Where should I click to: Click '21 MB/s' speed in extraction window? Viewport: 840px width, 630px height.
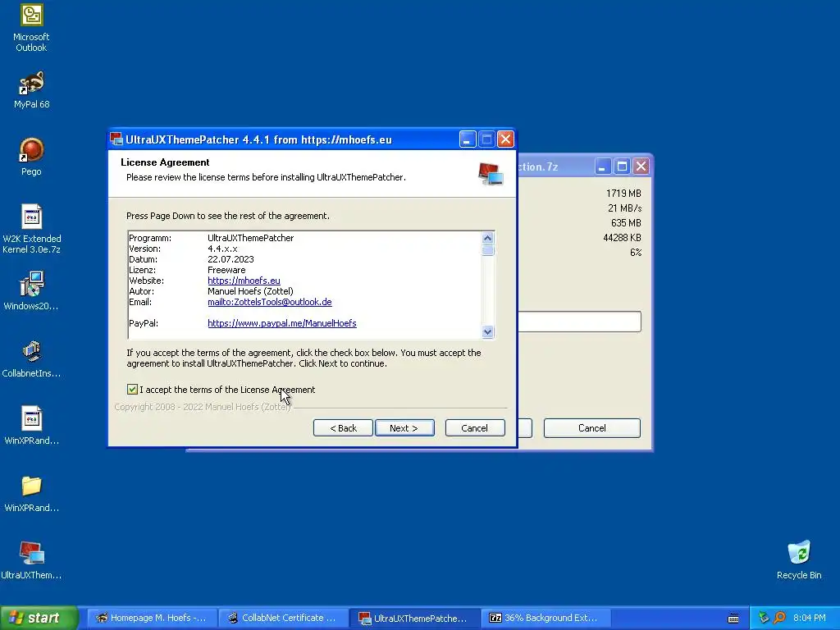pyautogui.click(x=624, y=208)
